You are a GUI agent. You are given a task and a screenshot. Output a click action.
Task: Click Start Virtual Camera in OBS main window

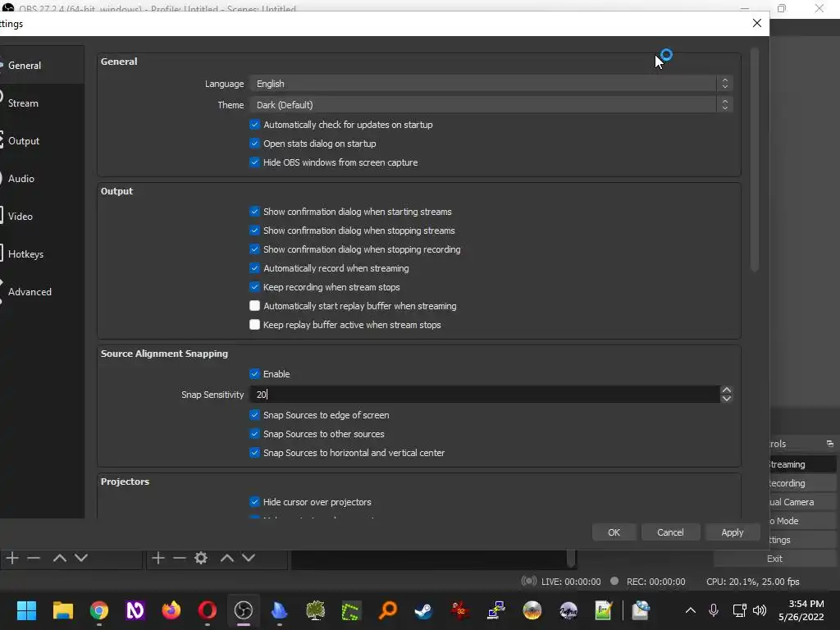tap(802, 502)
